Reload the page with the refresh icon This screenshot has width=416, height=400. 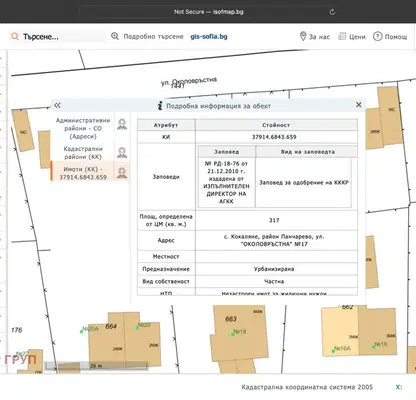click(x=332, y=12)
